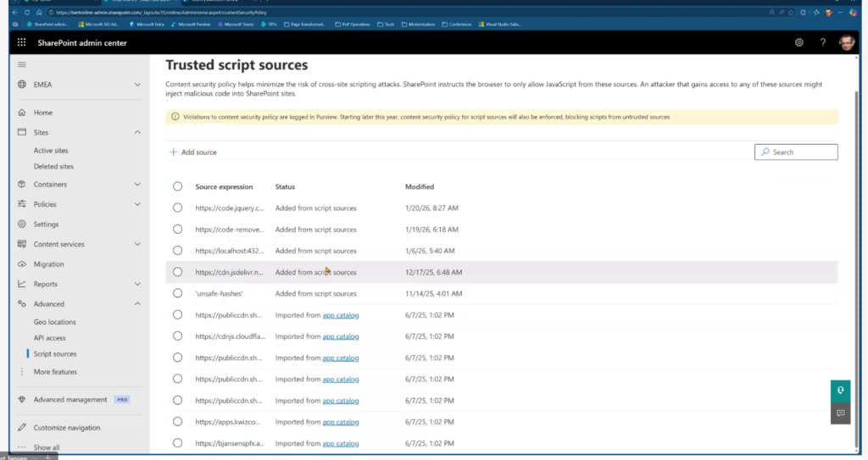Screen dimensions: 868x460
Task: Expand the Policies section chevron
Action: point(137,204)
